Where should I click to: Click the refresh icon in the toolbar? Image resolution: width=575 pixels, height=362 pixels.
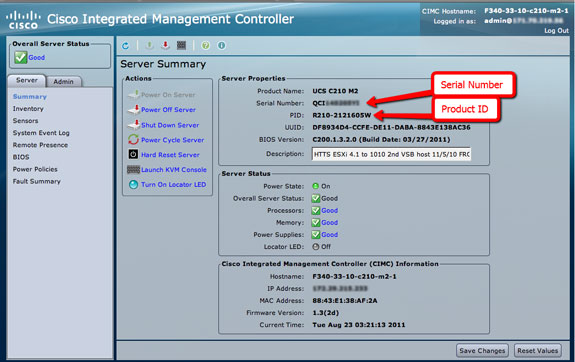pos(125,45)
